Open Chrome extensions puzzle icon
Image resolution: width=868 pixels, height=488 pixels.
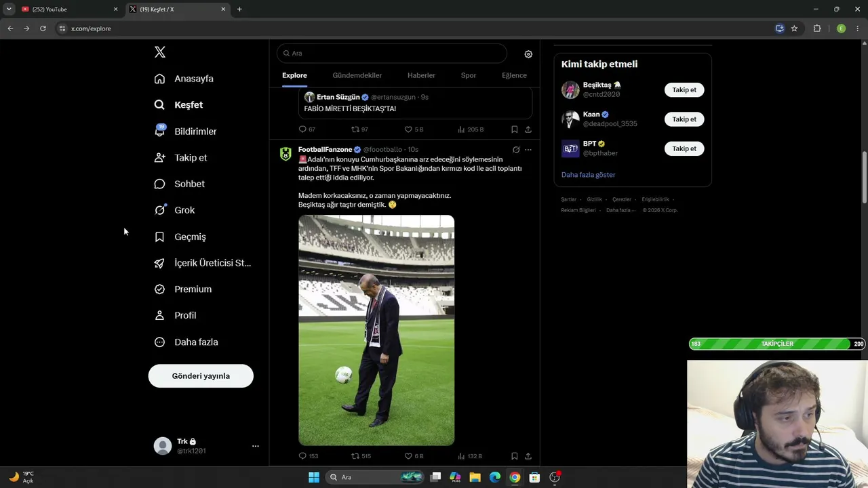[x=817, y=28]
